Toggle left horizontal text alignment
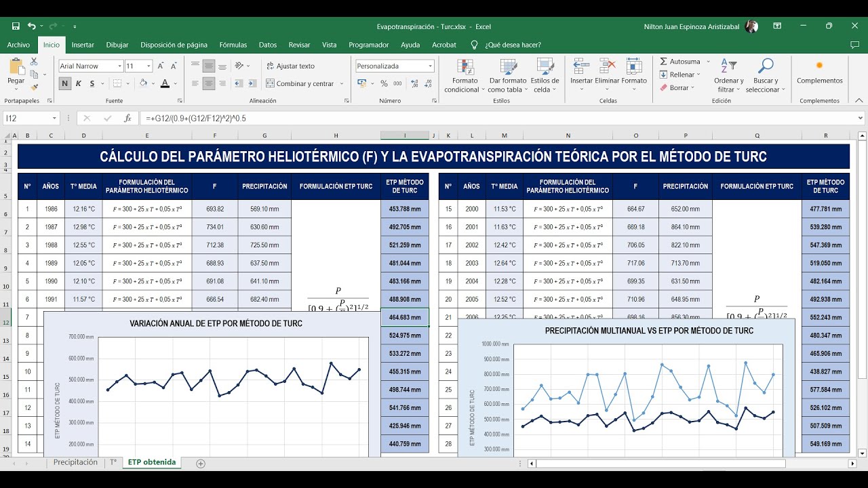Viewport: 868px width, 488px height. pyautogui.click(x=195, y=83)
